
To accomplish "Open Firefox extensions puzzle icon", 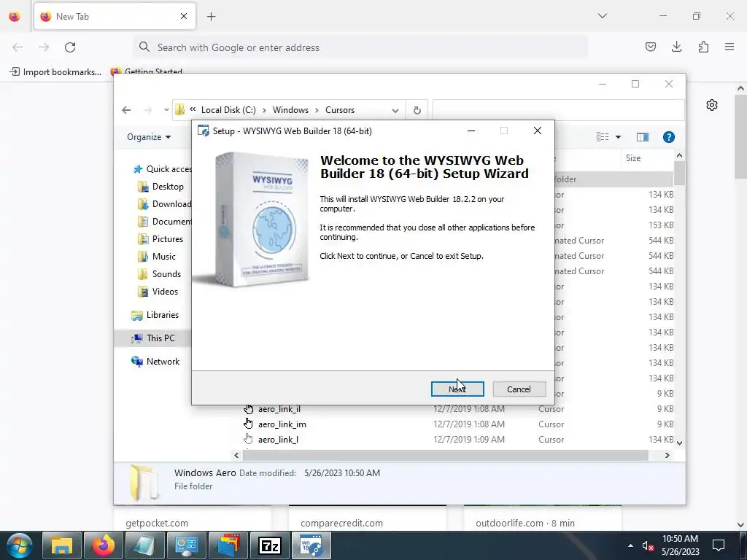I will pos(703,47).
